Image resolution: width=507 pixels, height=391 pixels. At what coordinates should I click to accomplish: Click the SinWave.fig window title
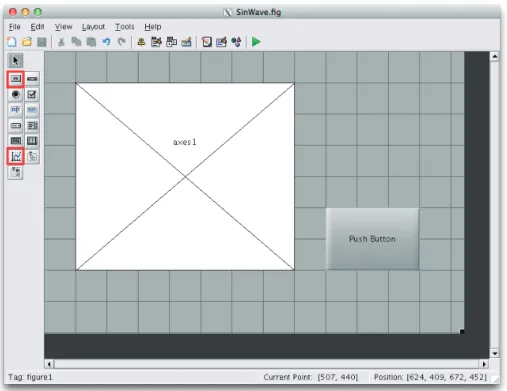[x=258, y=12]
